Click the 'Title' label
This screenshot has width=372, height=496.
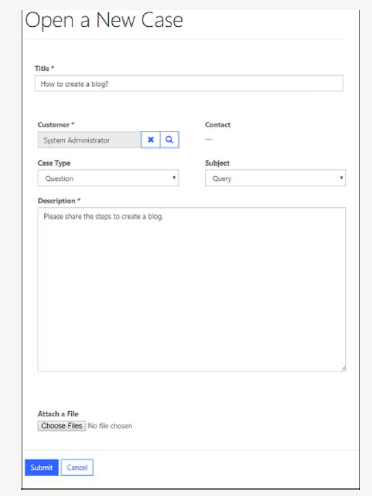click(x=42, y=68)
